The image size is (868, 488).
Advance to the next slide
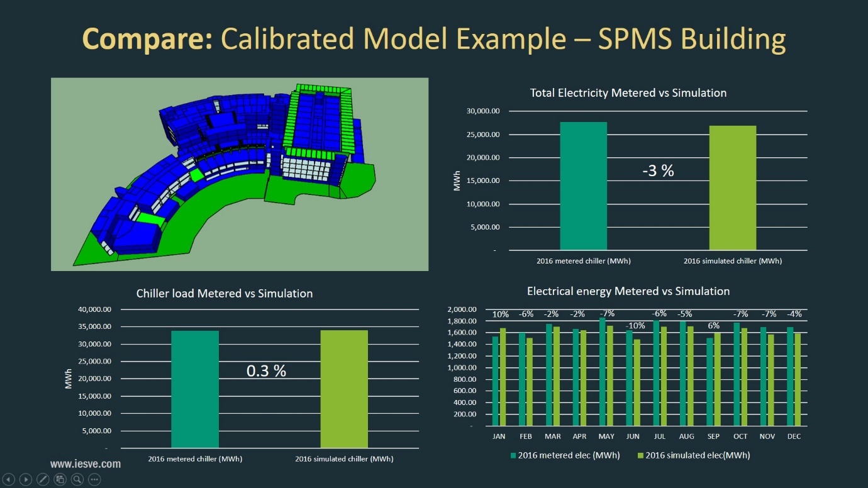[26, 480]
